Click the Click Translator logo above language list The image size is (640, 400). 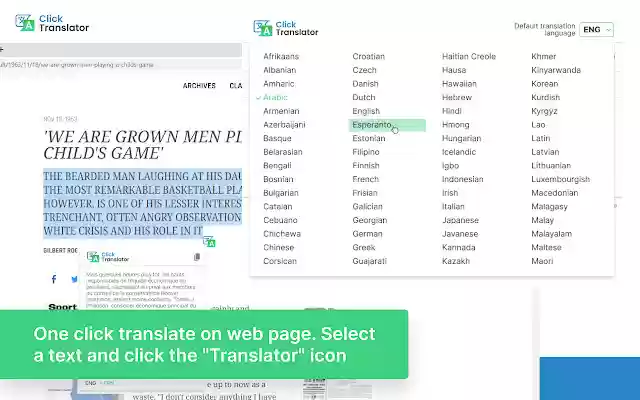(286, 28)
